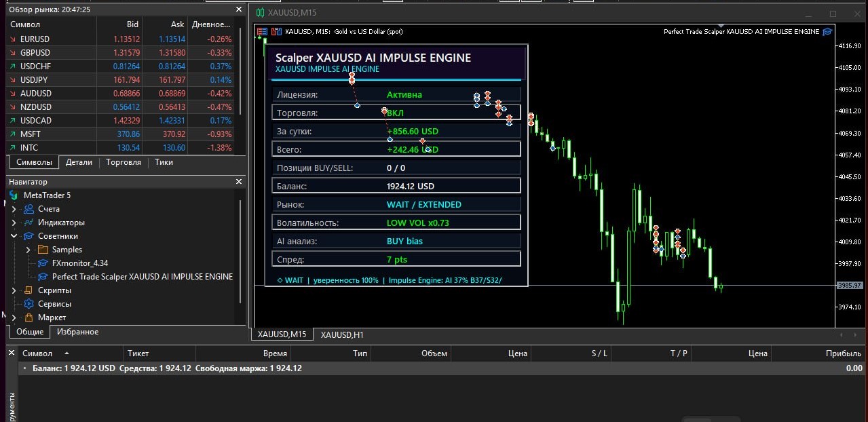Image resolution: width=868 pixels, height=422 pixels.
Task: Sort Market Watch by Bid column header
Action: point(119,24)
